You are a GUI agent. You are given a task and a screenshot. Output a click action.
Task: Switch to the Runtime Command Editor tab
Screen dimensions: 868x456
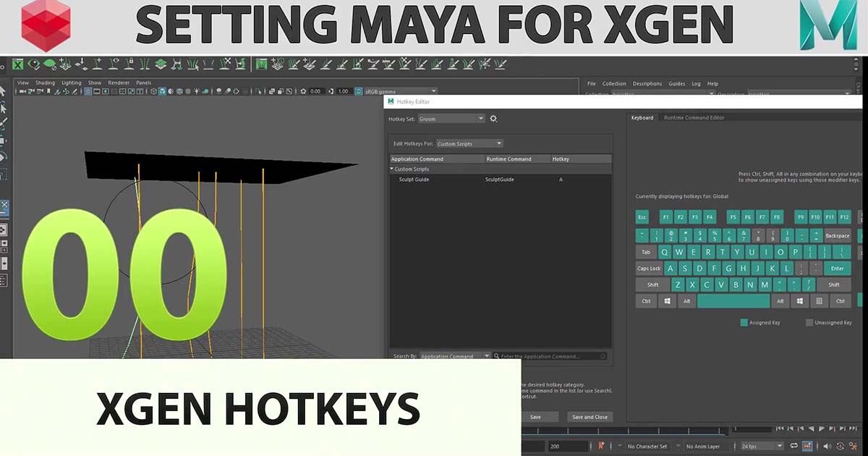pyautogui.click(x=694, y=117)
